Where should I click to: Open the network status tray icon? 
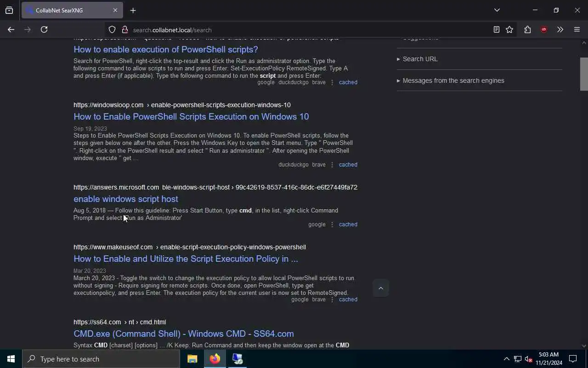(517, 359)
